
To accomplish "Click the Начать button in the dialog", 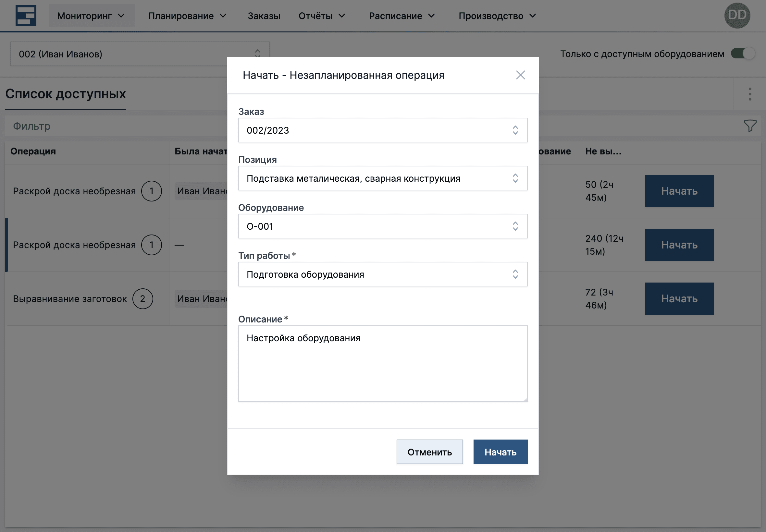I will pos(500,452).
